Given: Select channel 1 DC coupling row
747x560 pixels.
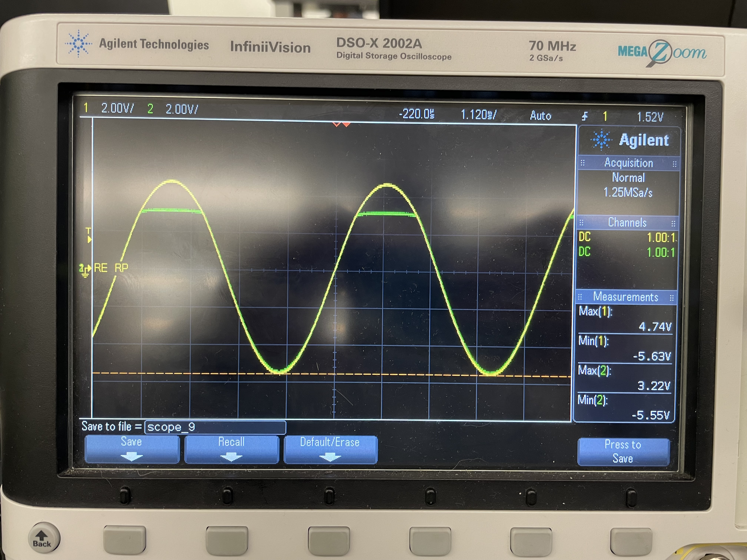Looking at the screenshot, I should click(x=627, y=237).
